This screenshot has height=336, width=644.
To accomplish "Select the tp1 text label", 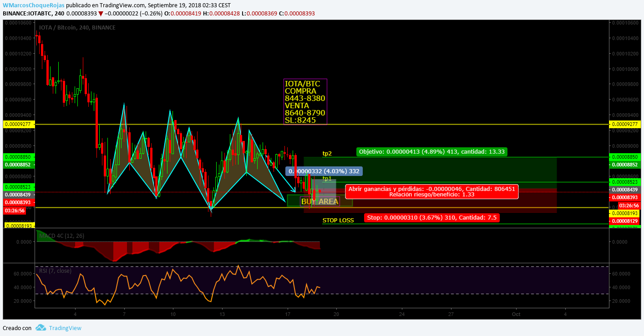I will click(x=327, y=178).
